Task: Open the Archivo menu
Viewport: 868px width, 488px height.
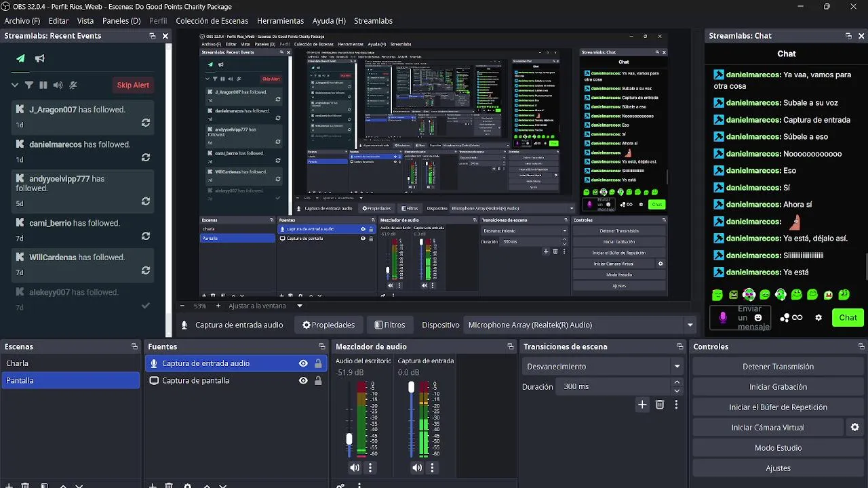Action: pyautogui.click(x=22, y=21)
